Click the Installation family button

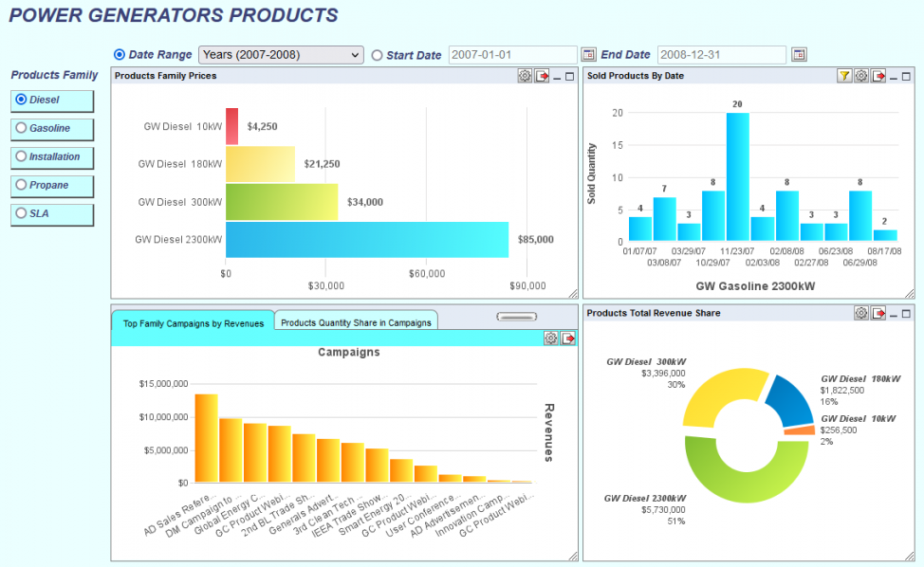point(53,156)
